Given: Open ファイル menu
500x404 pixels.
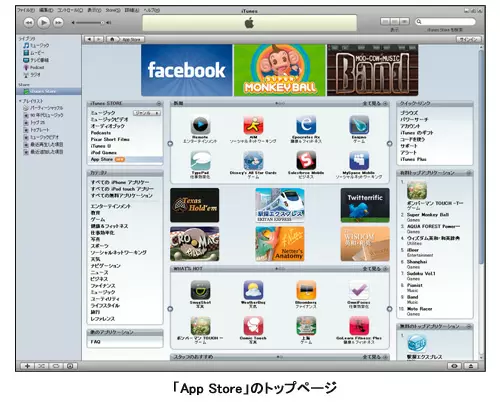Looking at the screenshot, I should (26, 10).
